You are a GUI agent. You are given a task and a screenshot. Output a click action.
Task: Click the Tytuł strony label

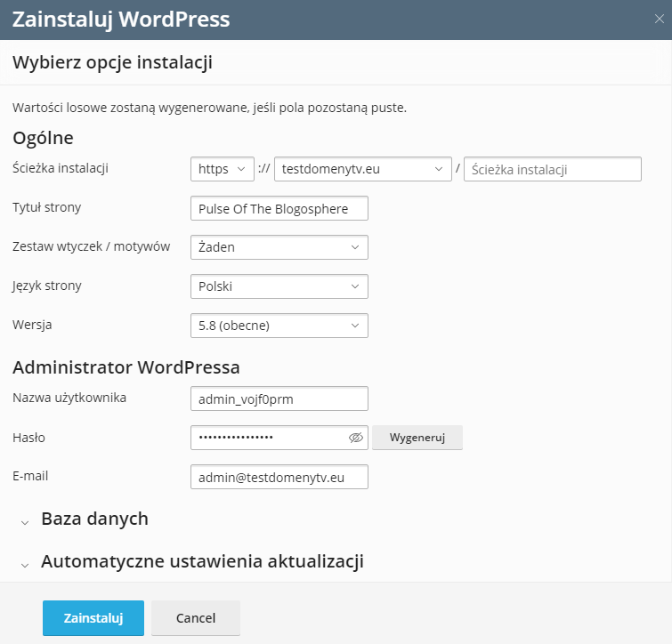pos(46,207)
